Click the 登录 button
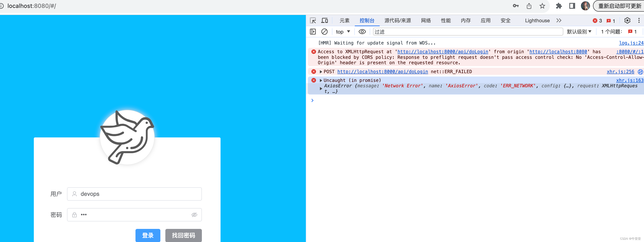 point(148,235)
